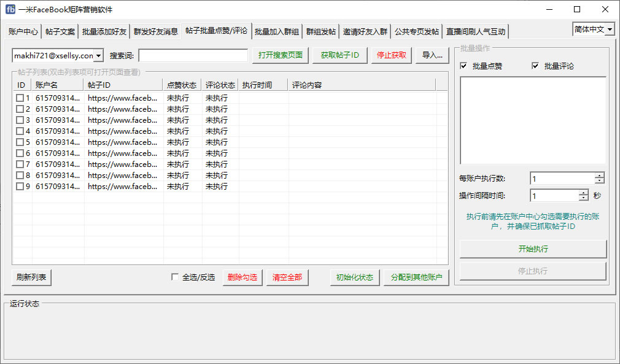Switch to the 群组发帖 tab
620x364 pixels.
(x=320, y=32)
